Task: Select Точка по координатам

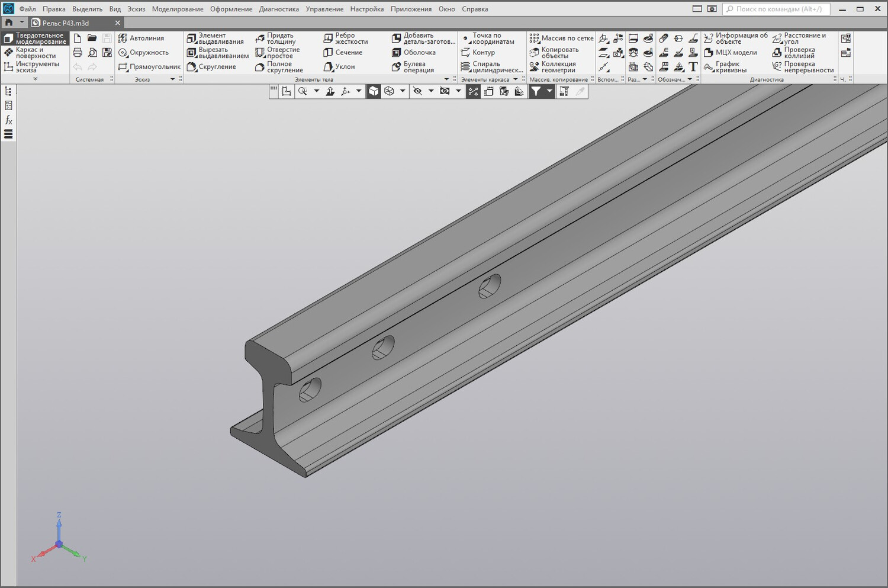Action: pyautogui.click(x=488, y=38)
